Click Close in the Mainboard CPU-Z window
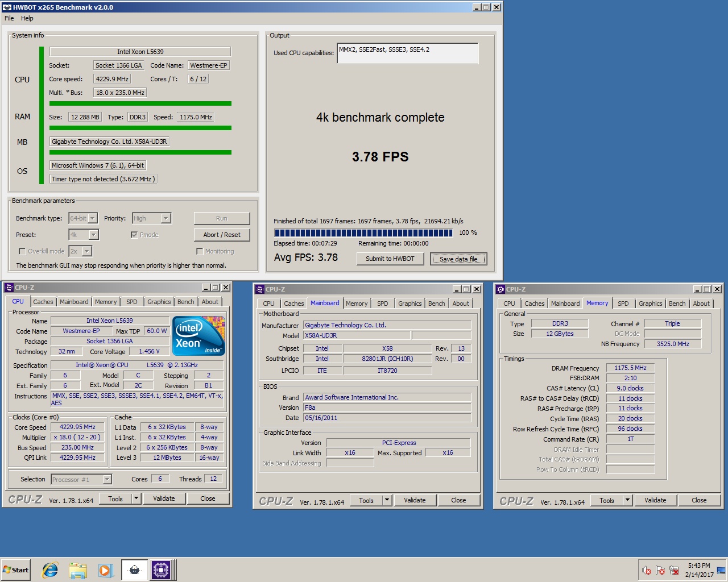The width and height of the screenshot is (728, 582). pos(458,500)
